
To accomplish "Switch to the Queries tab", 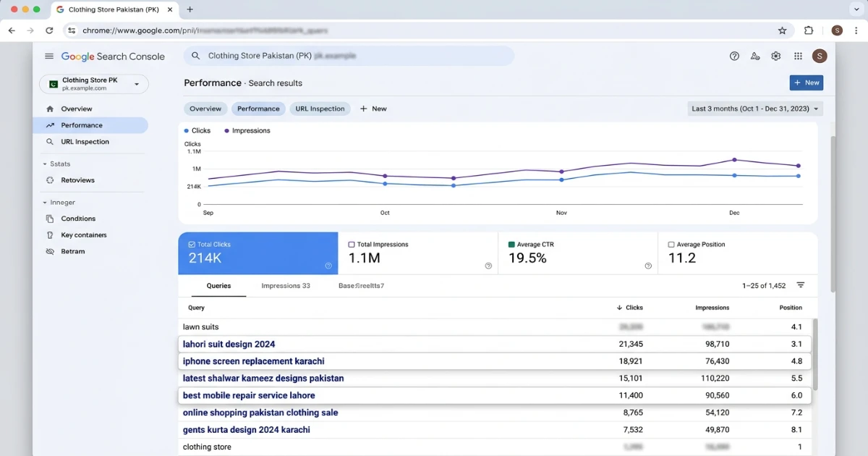I will (218, 286).
